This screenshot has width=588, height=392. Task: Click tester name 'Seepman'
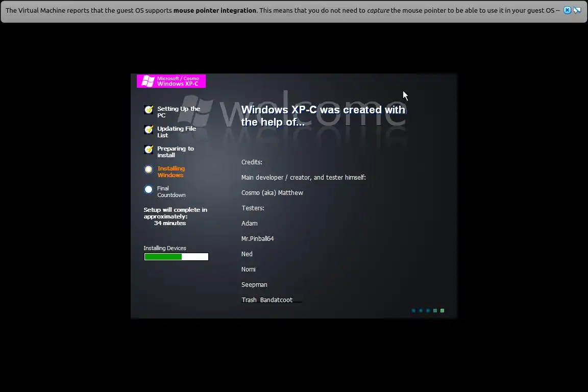pos(254,285)
